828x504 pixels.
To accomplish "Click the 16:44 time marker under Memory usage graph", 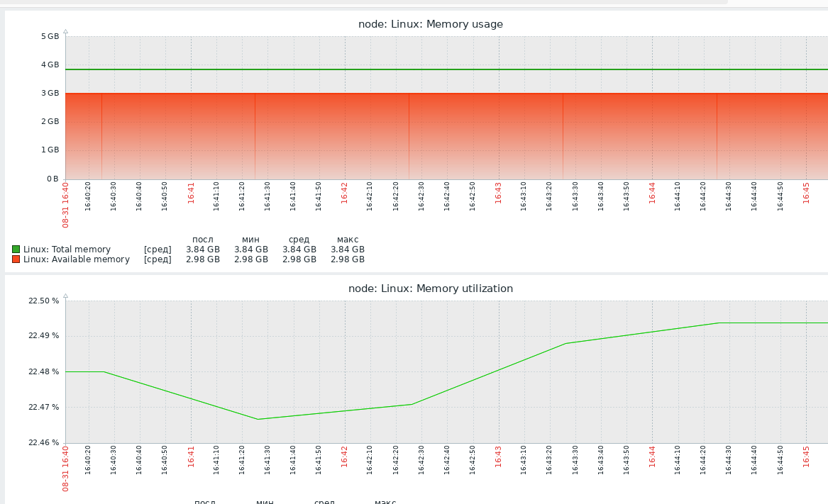I will tap(652, 193).
